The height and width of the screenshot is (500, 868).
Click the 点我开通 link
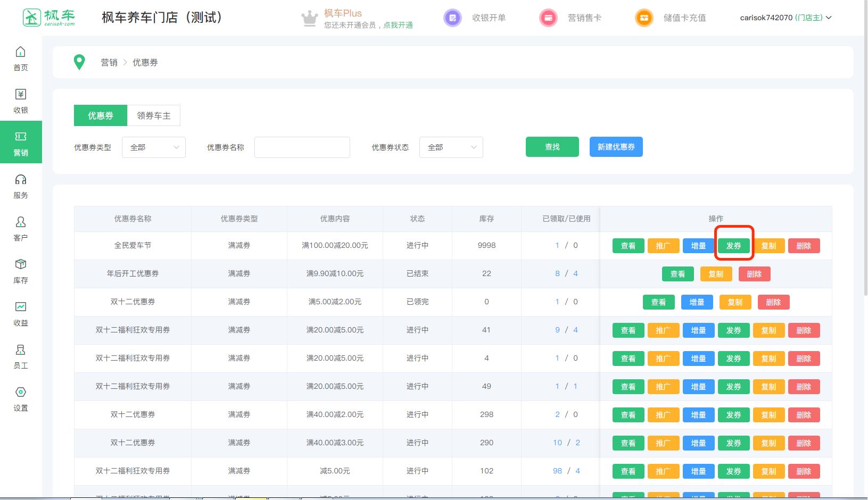pos(398,25)
